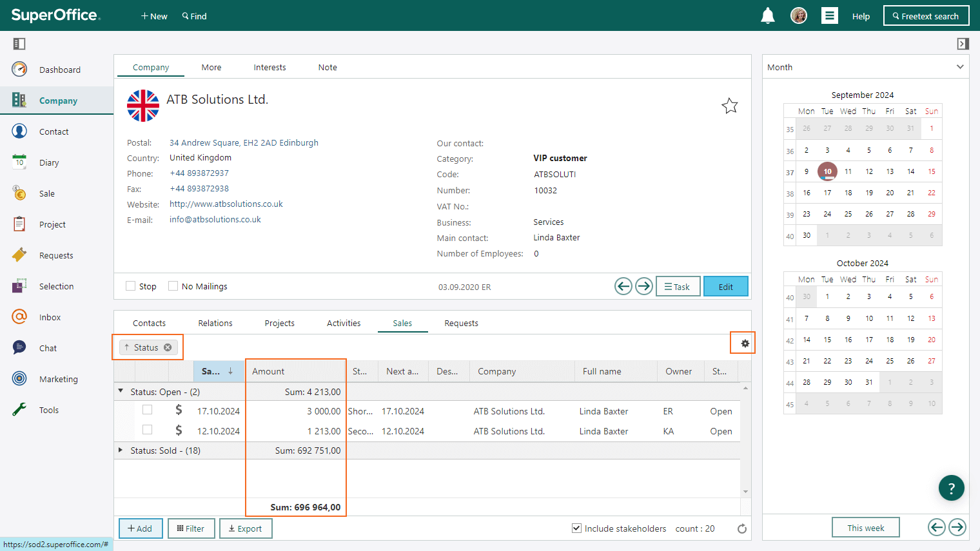Open the atbsolutions website link
The image size is (980, 551).
226,204
